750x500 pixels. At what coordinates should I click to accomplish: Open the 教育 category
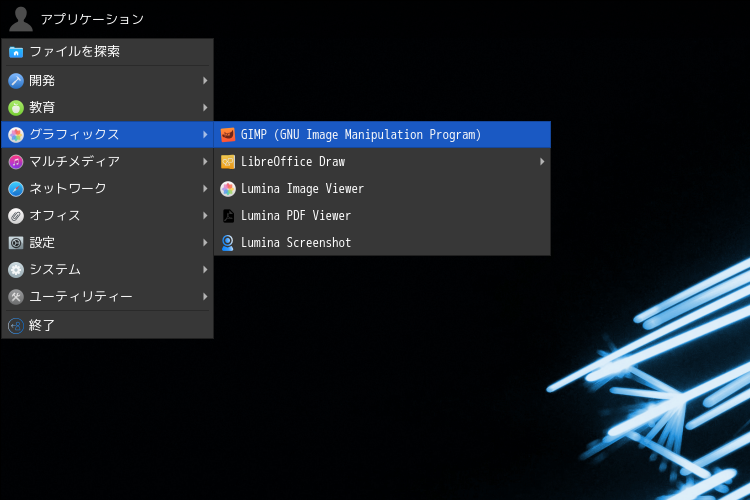[x=108, y=108]
